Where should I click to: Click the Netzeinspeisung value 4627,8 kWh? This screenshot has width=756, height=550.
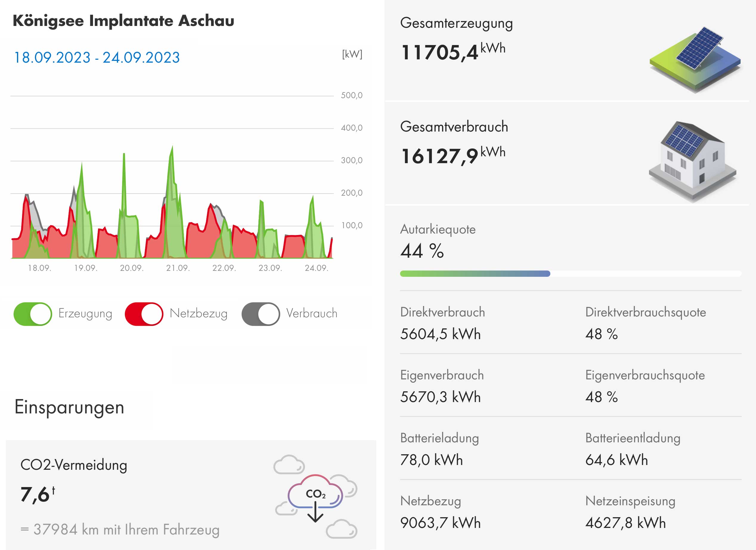(x=625, y=523)
